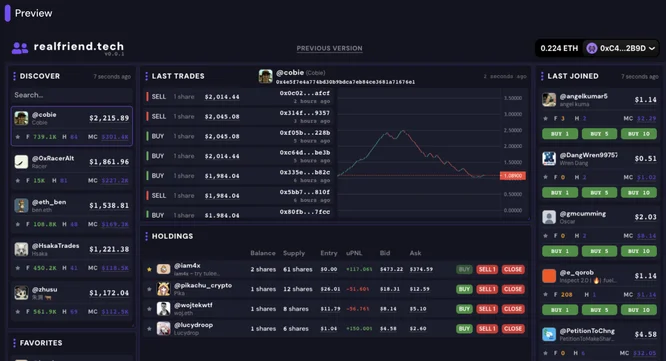Click the Search field in Discover
This screenshot has width=666, height=361.
coord(72,95)
